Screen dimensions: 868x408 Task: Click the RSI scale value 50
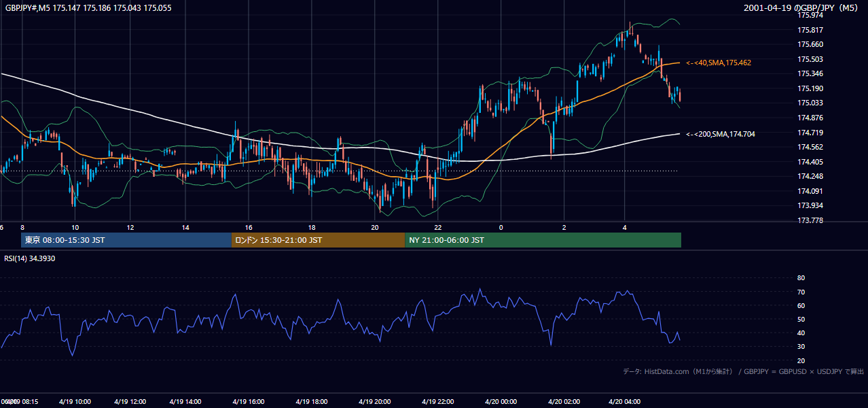coord(801,319)
